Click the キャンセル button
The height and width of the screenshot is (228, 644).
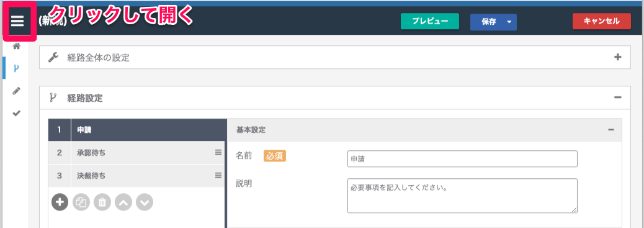(602, 21)
